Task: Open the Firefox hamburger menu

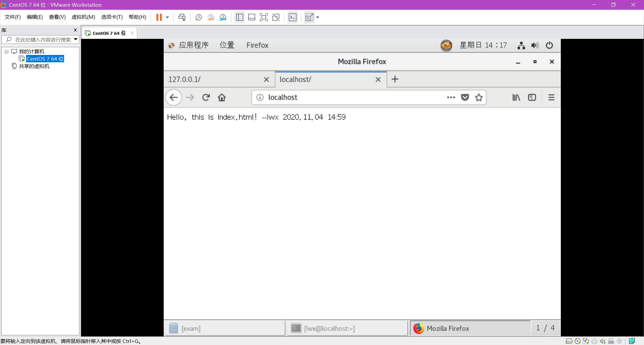Action: point(551,97)
